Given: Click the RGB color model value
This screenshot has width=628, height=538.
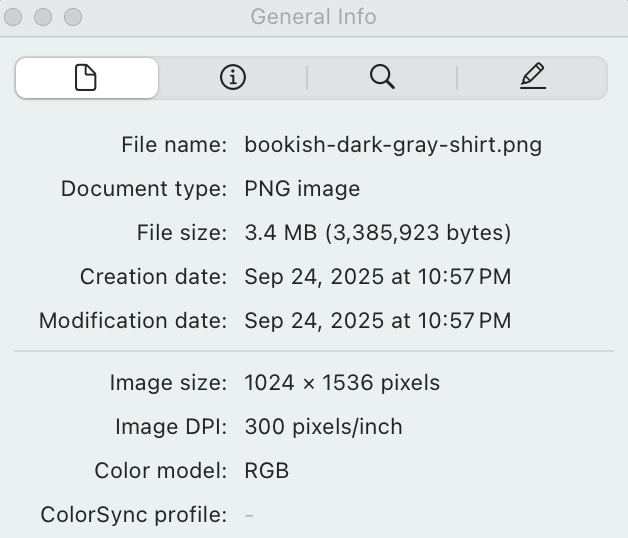Looking at the screenshot, I should (267, 471).
